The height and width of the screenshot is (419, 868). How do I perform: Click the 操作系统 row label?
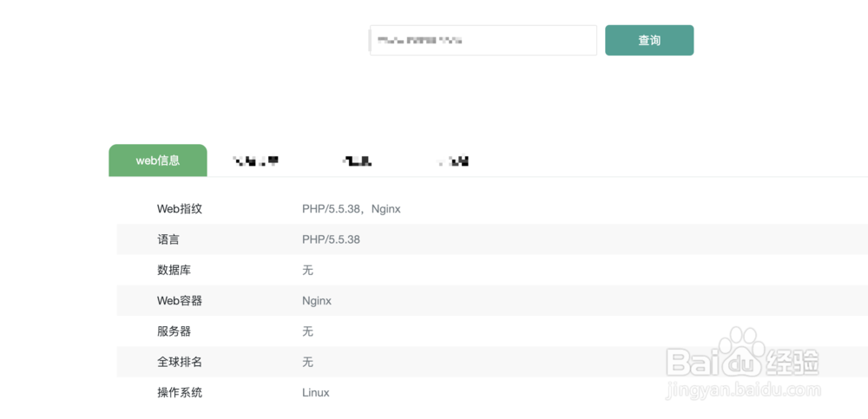click(x=180, y=392)
